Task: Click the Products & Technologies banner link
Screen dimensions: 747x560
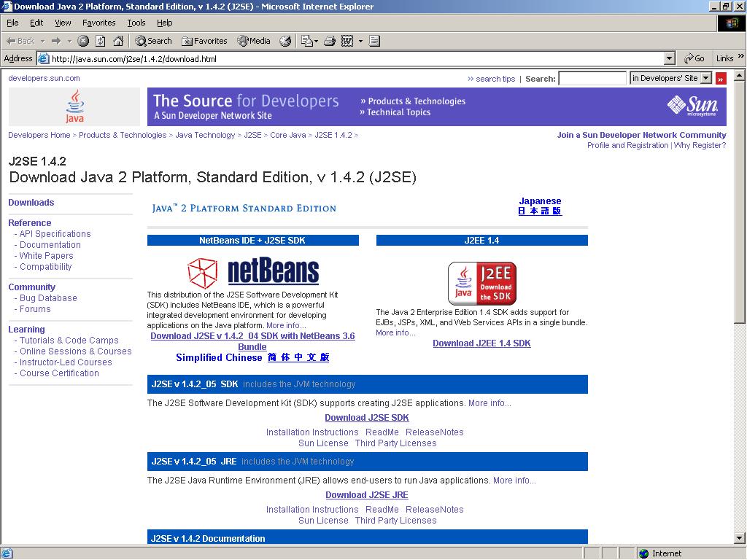Action: click(x=413, y=101)
